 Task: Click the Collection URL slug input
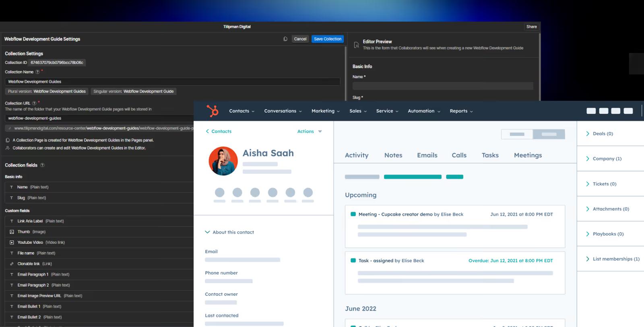(x=99, y=118)
